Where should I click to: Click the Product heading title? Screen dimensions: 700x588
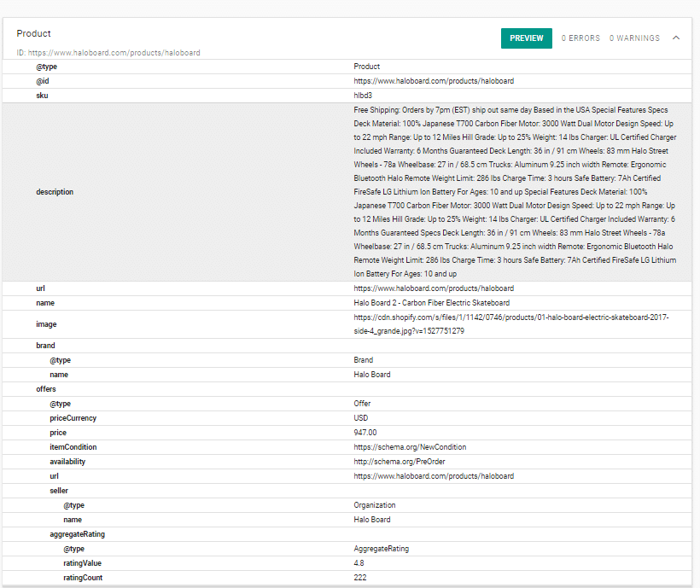coord(34,33)
